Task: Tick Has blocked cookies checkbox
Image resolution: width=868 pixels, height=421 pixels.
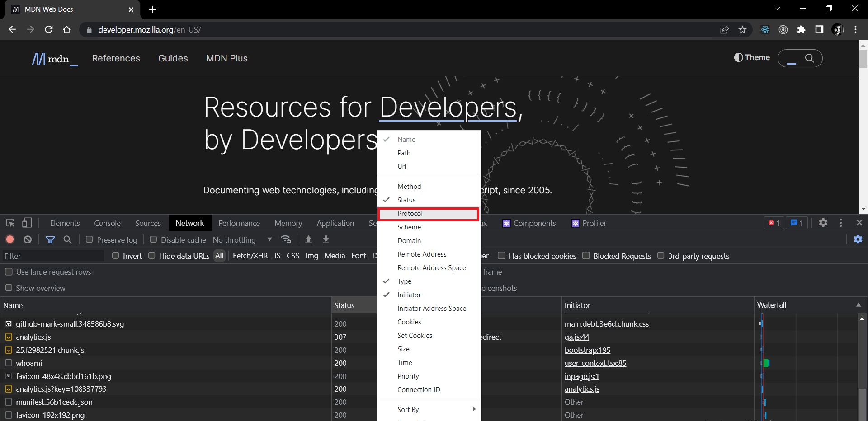Action: tap(501, 256)
